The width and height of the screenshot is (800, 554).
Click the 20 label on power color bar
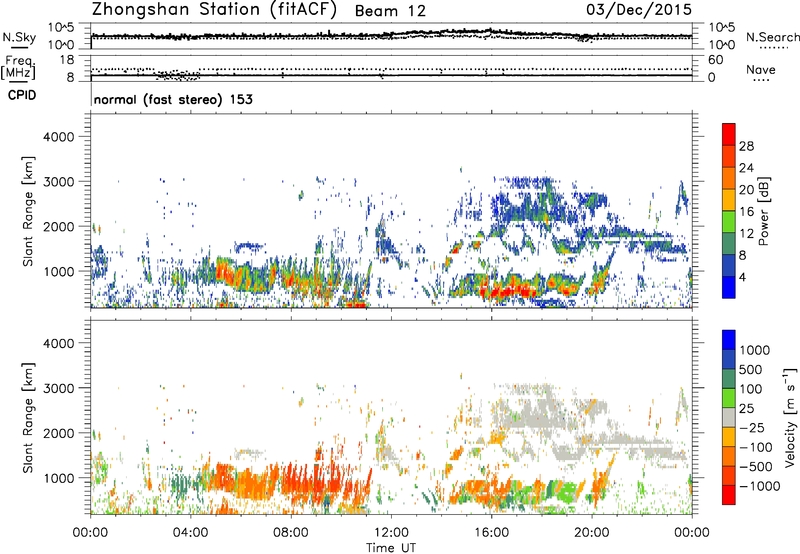tap(746, 190)
